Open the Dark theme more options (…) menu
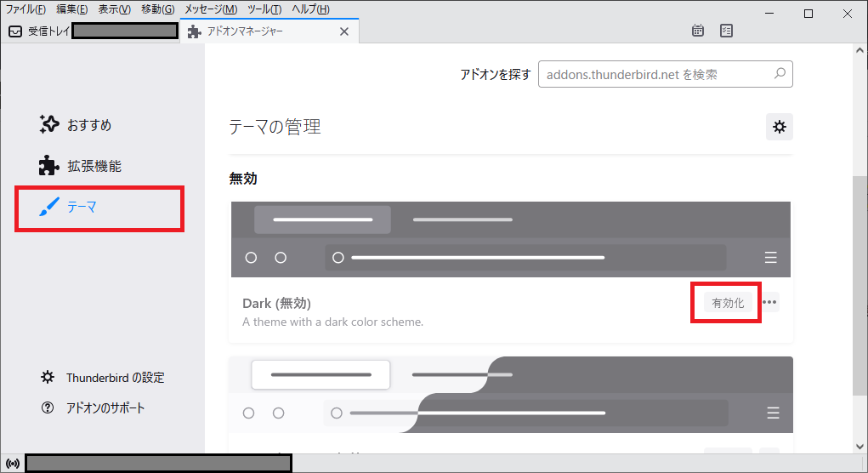This screenshot has width=868, height=473. tap(769, 302)
